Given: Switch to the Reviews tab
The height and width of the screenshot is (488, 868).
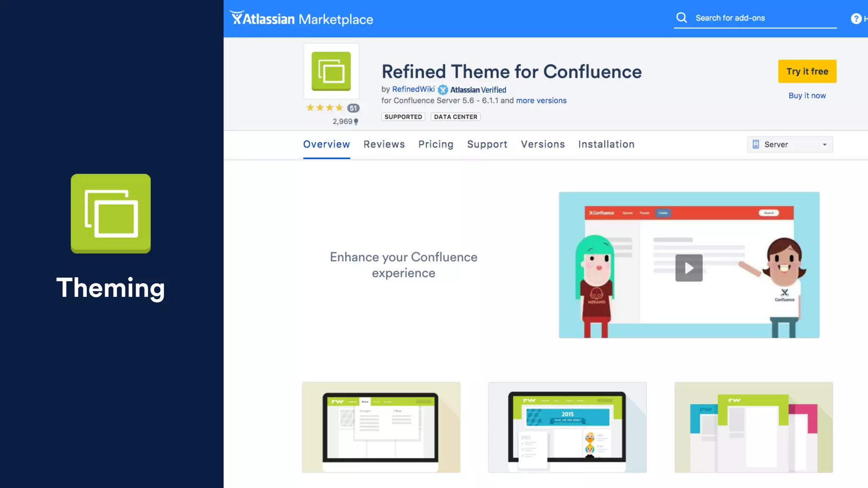Looking at the screenshot, I should pyautogui.click(x=384, y=144).
